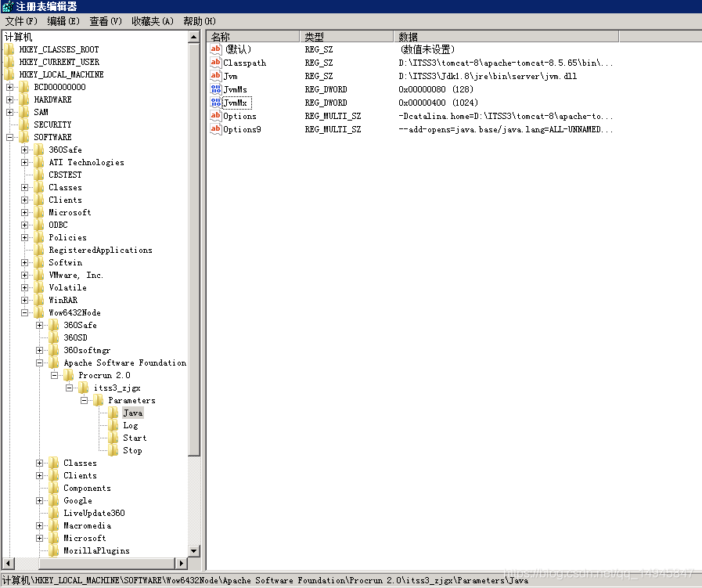This screenshot has width=702, height=588.
Task: Click the Stop key folder icon
Action: (113, 450)
